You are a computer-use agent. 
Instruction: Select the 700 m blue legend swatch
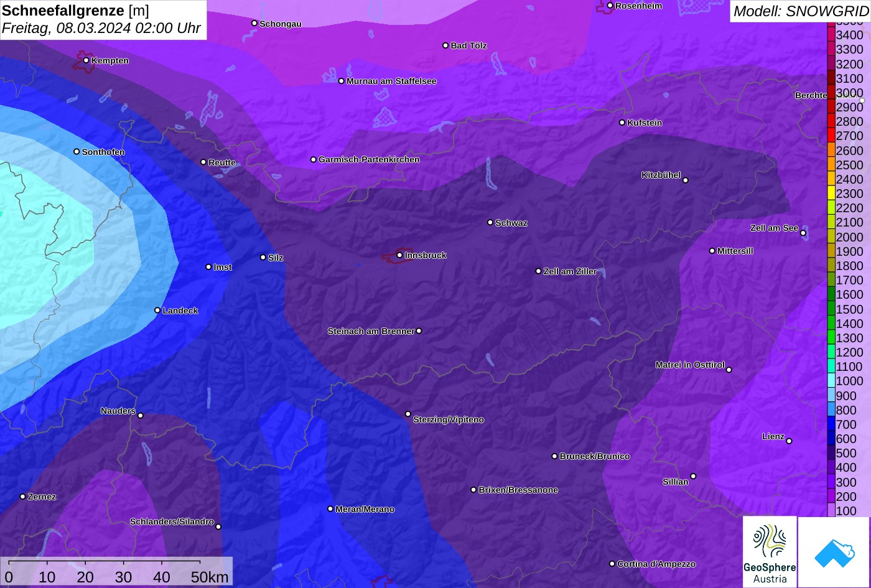click(831, 424)
